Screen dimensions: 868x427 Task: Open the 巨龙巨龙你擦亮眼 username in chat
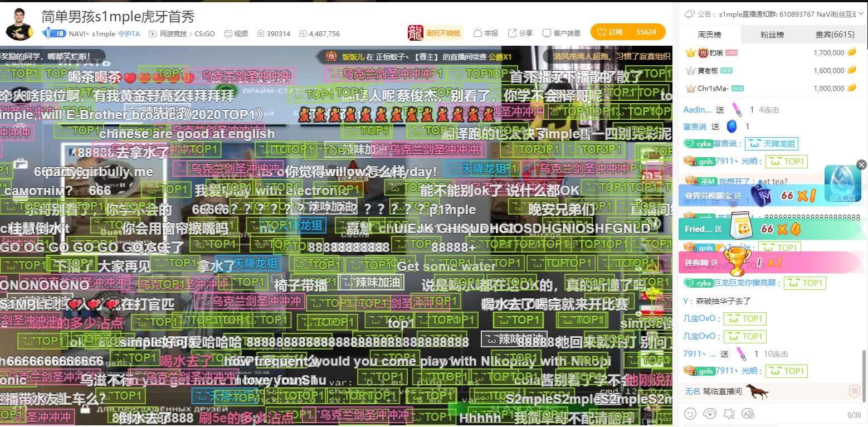[x=746, y=283]
